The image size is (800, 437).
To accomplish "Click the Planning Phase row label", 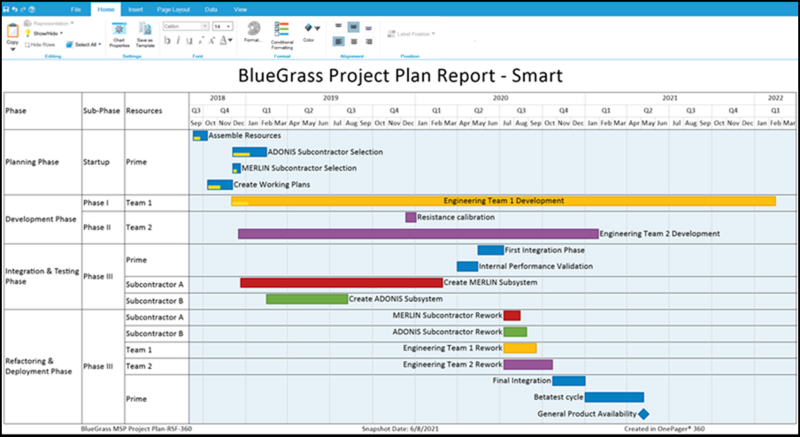I will pos(32,162).
